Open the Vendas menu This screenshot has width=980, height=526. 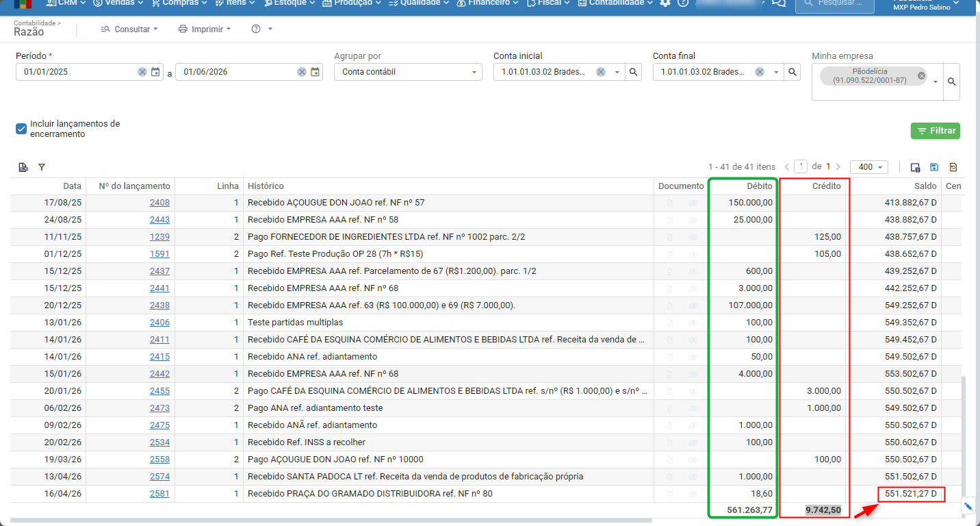[x=118, y=3]
